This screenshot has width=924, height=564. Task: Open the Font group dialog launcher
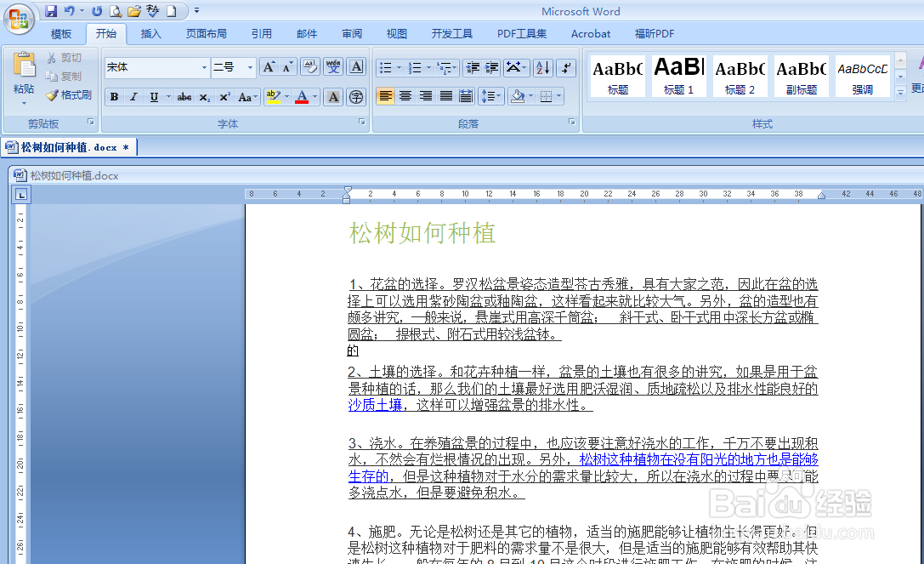tap(364, 123)
